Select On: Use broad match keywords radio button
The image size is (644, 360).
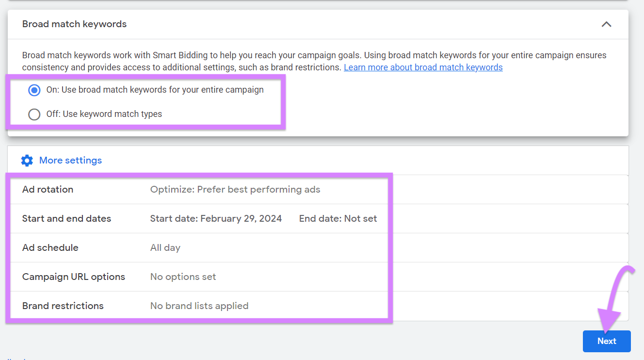pos(34,90)
